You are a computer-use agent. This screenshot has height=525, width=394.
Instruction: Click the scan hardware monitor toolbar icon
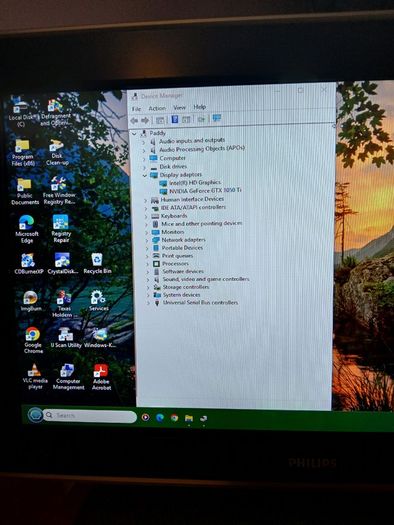tap(217, 118)
